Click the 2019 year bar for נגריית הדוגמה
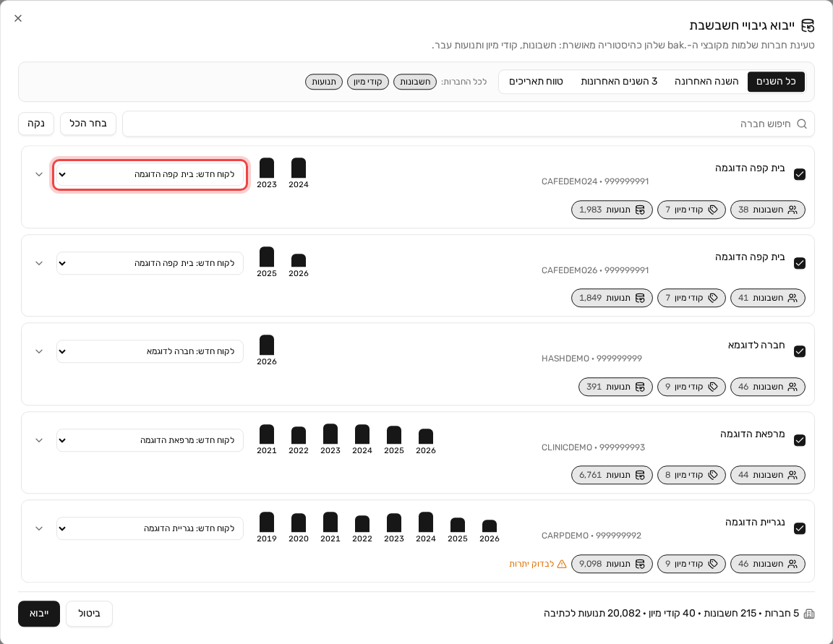The image size is (833, 644). click(x=267, y=523)
